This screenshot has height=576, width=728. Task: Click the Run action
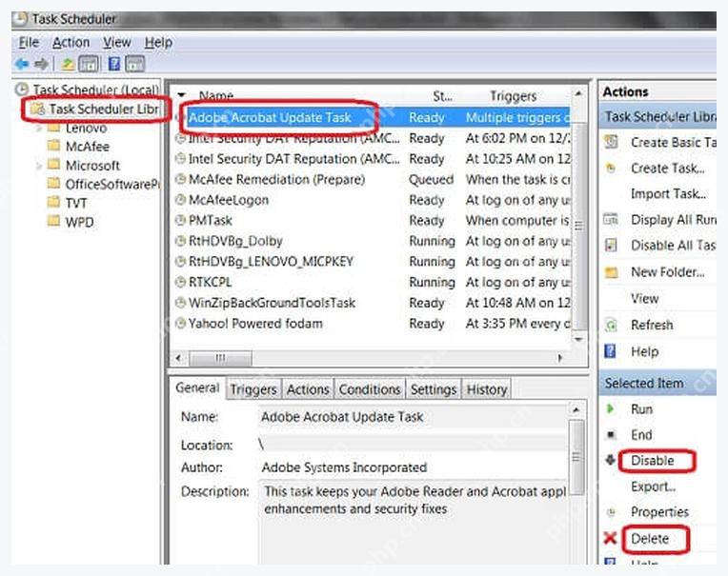(x=641, y=409)
